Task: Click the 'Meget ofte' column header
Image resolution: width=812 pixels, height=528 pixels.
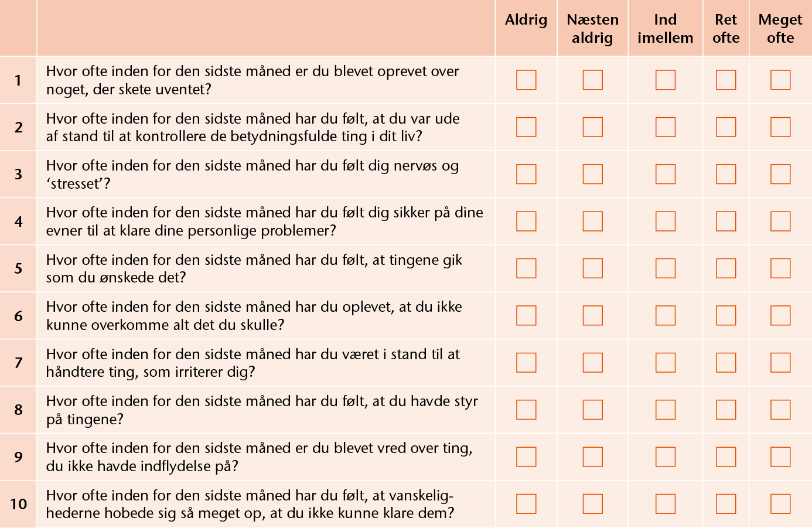Action: (x=780, y=29)
